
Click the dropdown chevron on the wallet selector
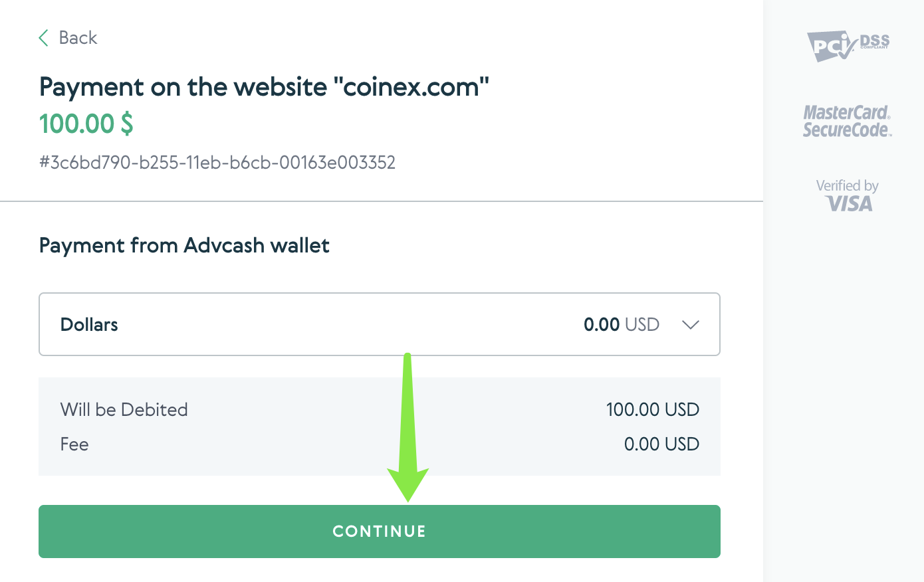click(x=690, y=325)
